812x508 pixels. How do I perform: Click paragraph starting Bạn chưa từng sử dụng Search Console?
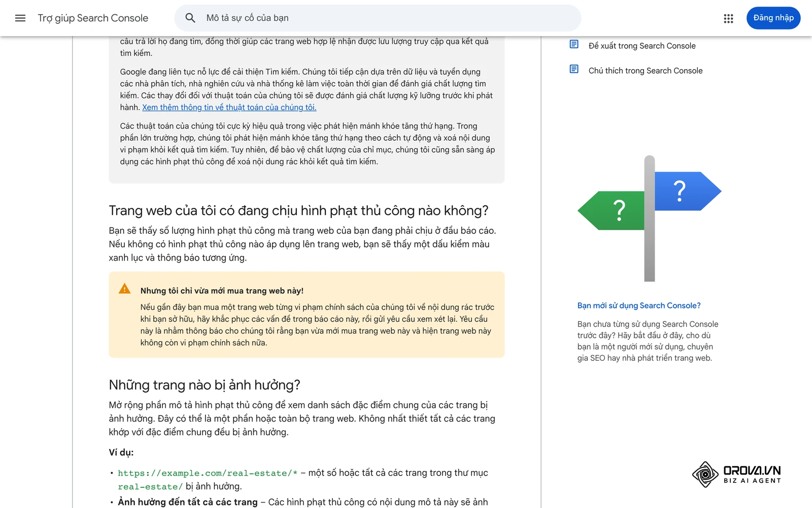[648, 341]
